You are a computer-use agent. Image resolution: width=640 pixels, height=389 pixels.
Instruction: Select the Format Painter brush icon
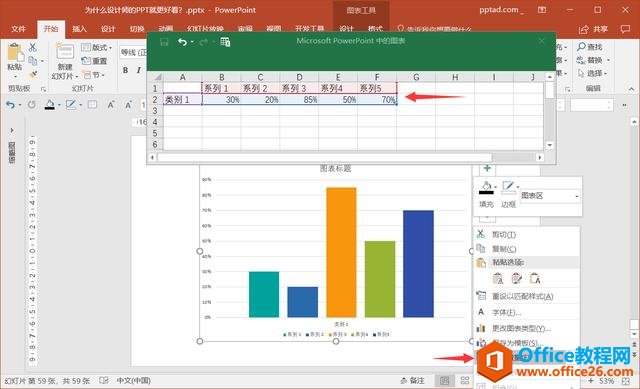(x=33, y=74)
